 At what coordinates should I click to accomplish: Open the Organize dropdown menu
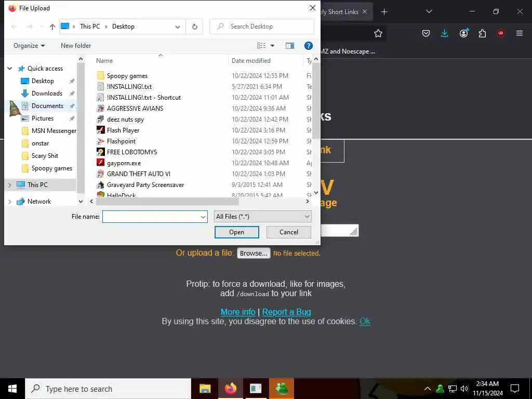pyautogui.click(x=29, y=46)
